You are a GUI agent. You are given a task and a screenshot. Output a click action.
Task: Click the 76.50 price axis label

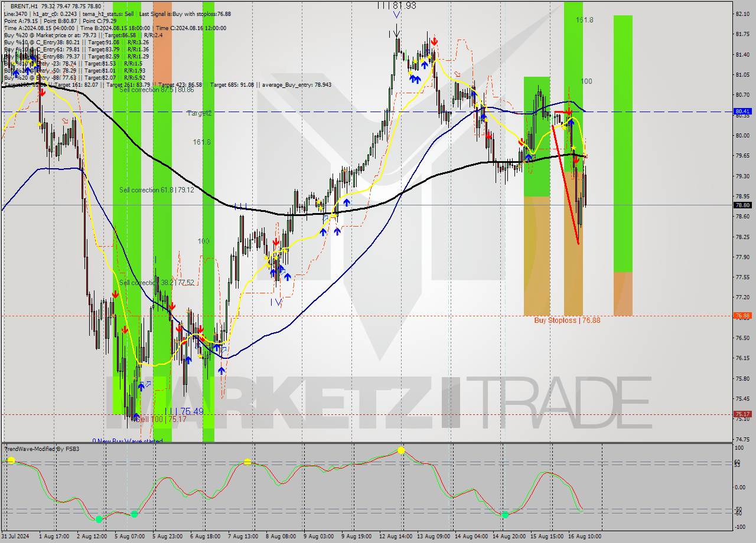point(742,338)
